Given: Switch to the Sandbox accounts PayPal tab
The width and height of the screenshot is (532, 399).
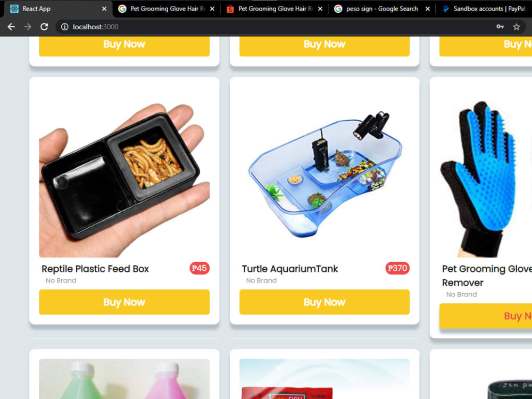Looking at the screenshot, I should click(485, 9).
